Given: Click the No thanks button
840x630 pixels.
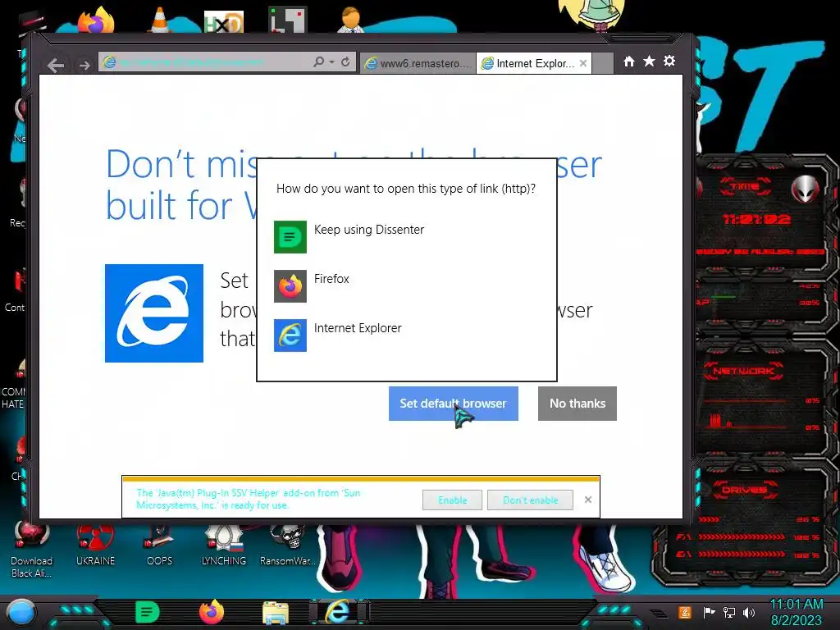Looking at the screenshot, I should pos(577,404).
